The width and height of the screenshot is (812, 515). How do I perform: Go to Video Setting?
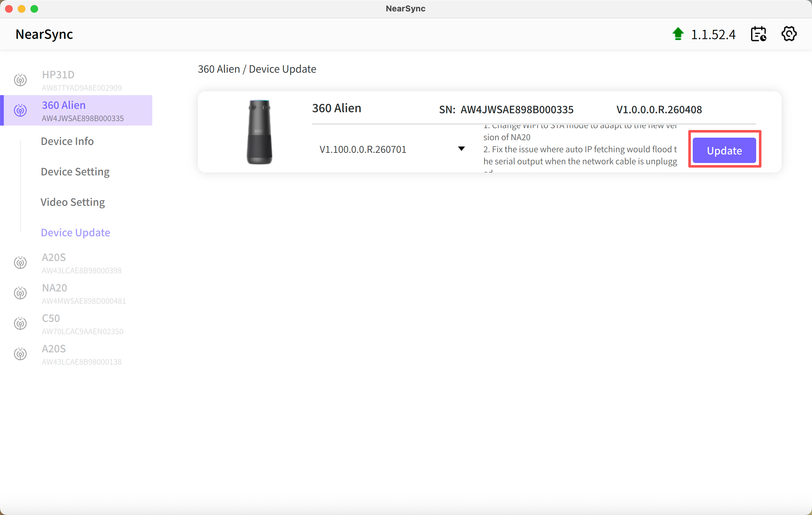click(73, 202)
